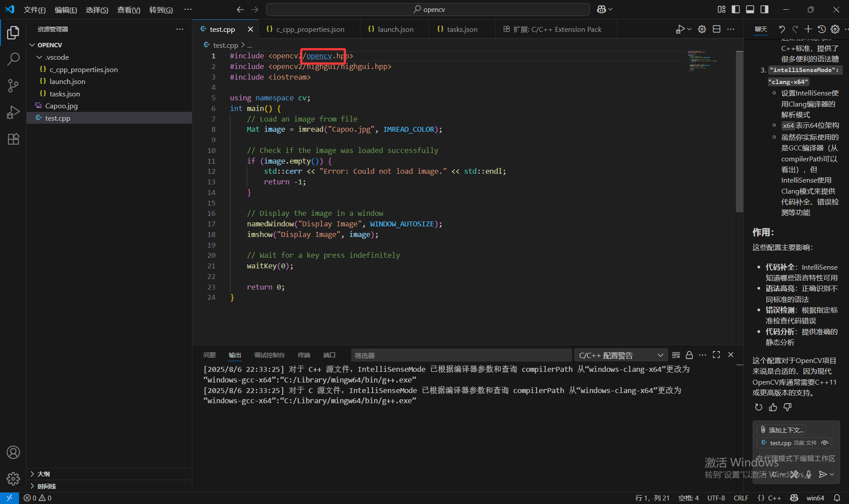849x504 pixels.
Task: Clear the output panel contents
Action: click(676, 355)
